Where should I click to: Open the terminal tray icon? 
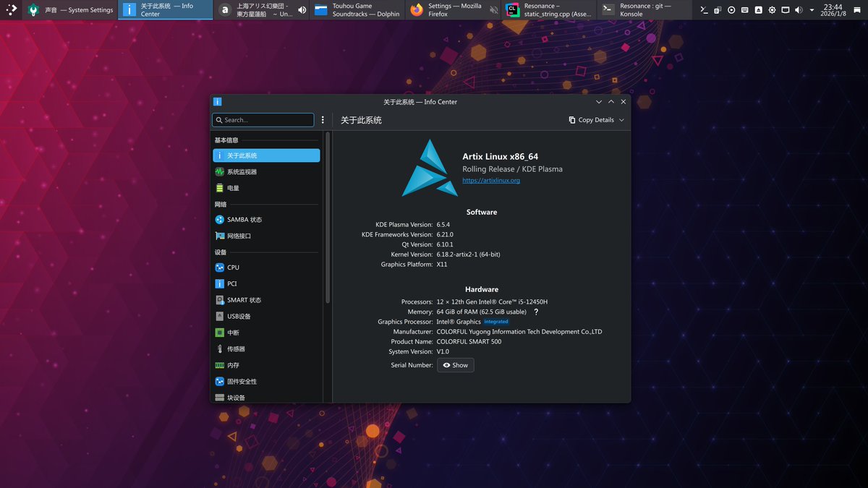point(704,10)
